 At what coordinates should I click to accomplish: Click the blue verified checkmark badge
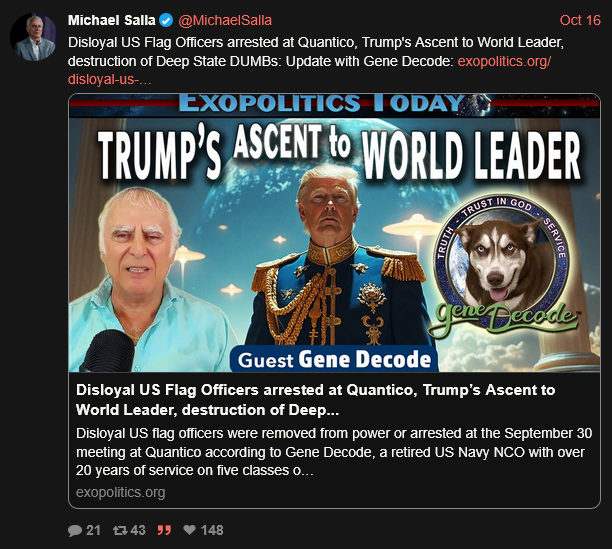click(167, 20)
